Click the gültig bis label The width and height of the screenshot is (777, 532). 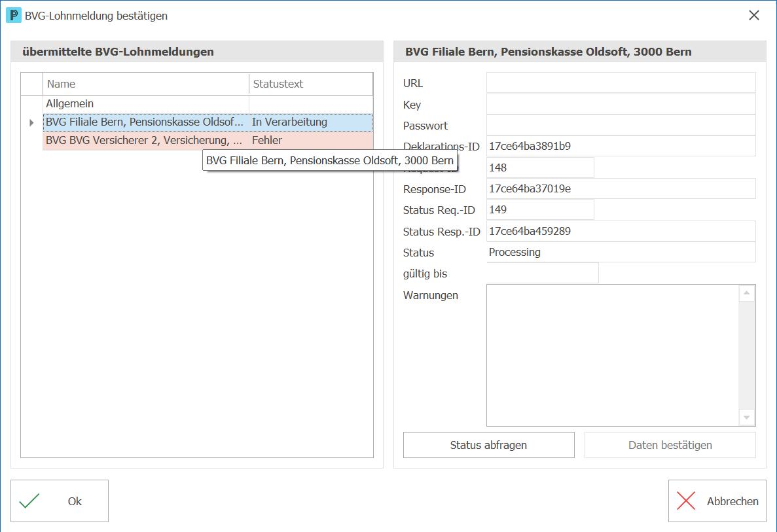(x=425, y=274)
